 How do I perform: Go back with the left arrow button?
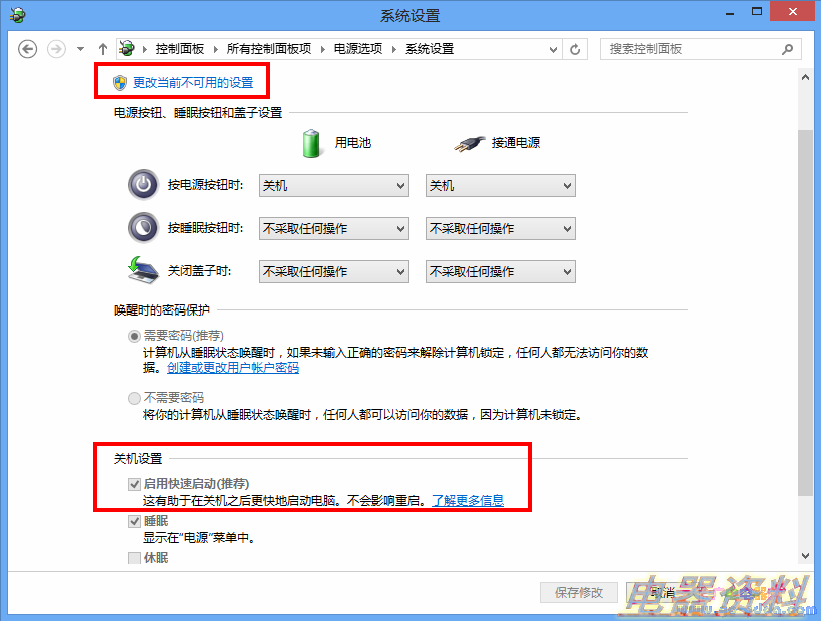[27, 49]
